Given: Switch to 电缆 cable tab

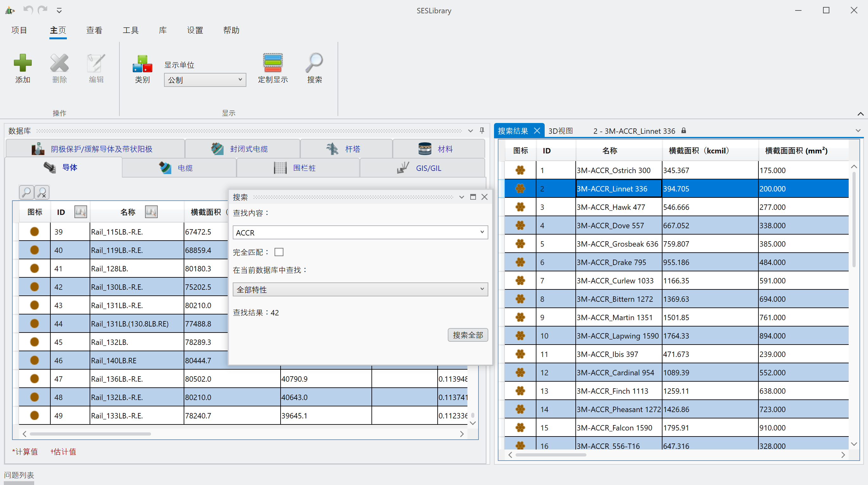Looking at the screenshot, I should tap(179, 168).
